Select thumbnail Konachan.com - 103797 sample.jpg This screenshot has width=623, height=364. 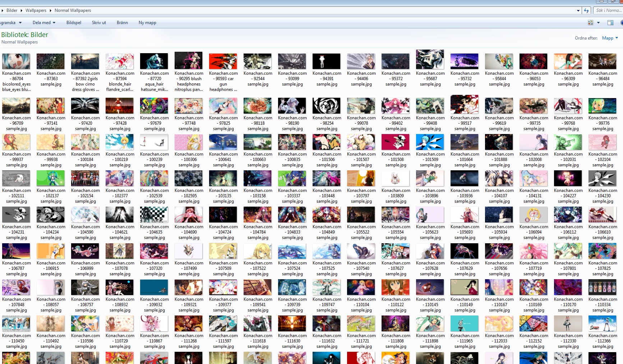[361, 179]
